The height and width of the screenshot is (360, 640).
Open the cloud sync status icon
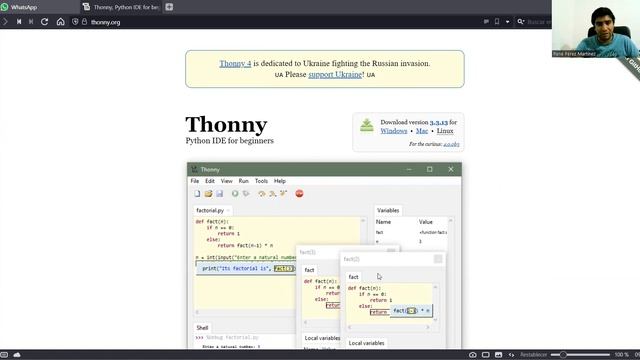click(17, 355)
